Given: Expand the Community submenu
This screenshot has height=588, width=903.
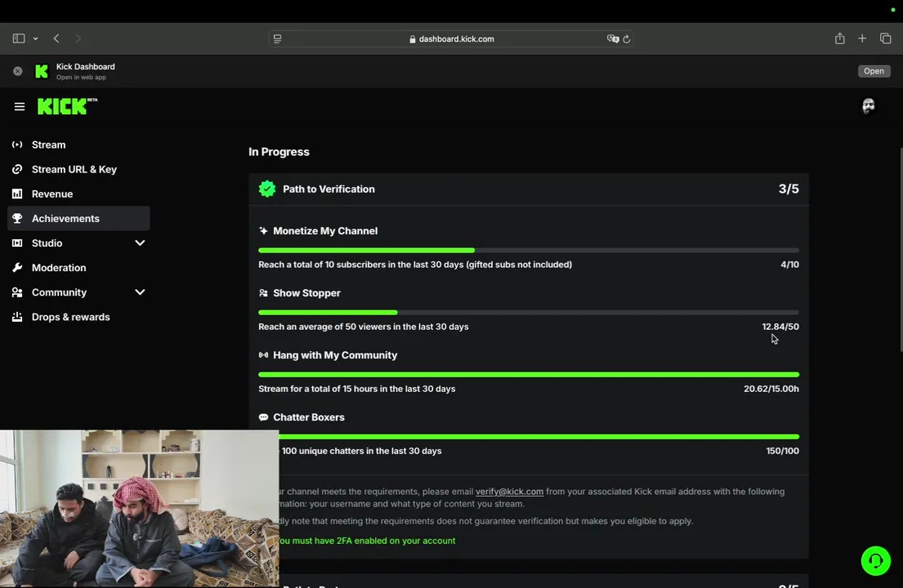Looking at the screenshot, I should point(140,292).
